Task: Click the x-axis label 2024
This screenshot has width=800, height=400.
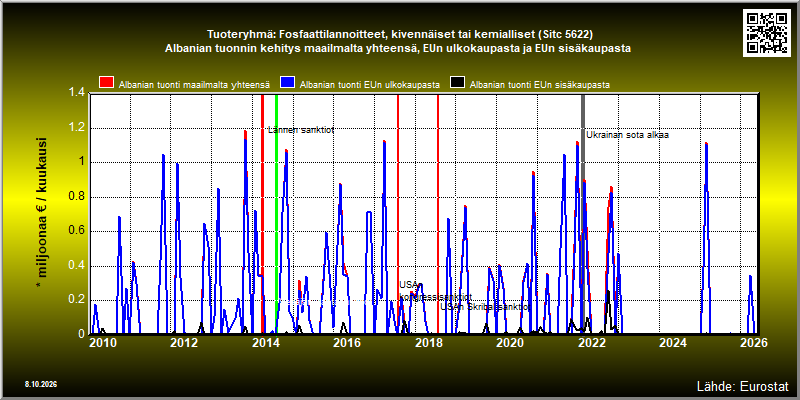Action: tap(673, 343)
